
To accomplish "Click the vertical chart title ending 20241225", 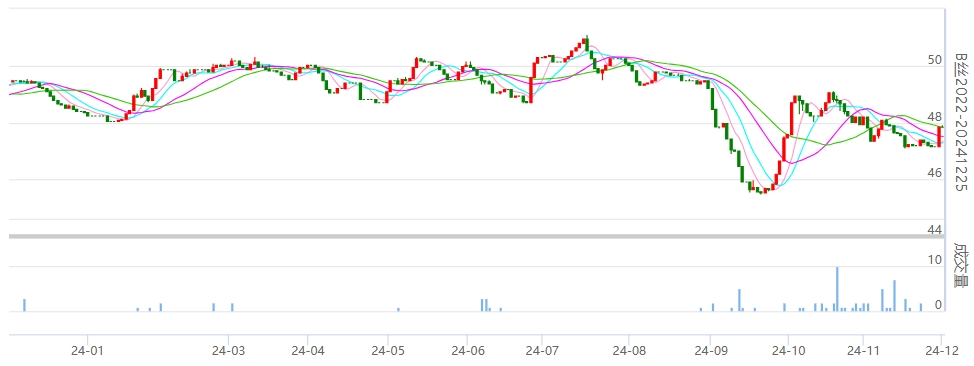I will pyautogui.click(x=962, y=122).
